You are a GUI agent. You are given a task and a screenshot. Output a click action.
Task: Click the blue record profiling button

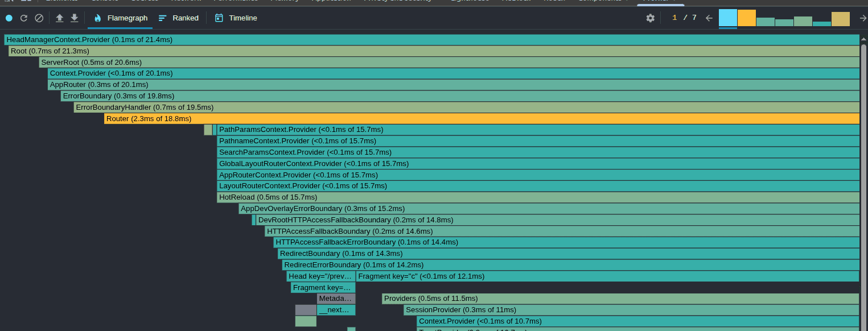click(9, 18)
